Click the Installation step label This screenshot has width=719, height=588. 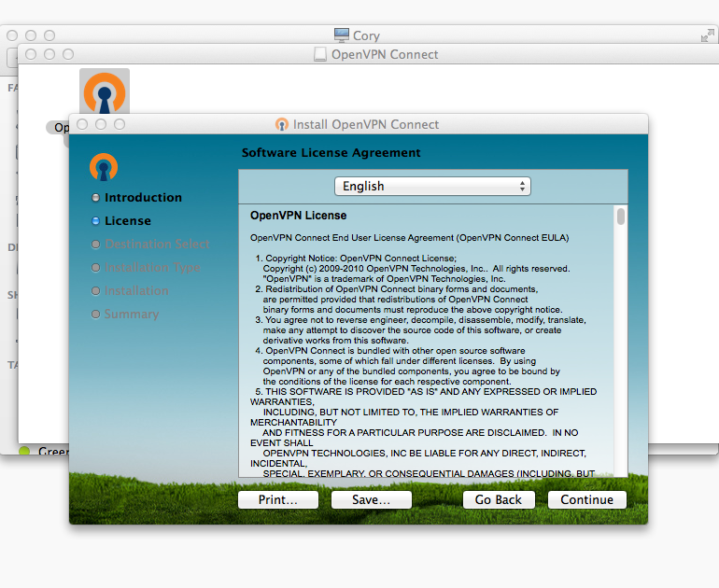pyautogui.click(x=136, y=290)
